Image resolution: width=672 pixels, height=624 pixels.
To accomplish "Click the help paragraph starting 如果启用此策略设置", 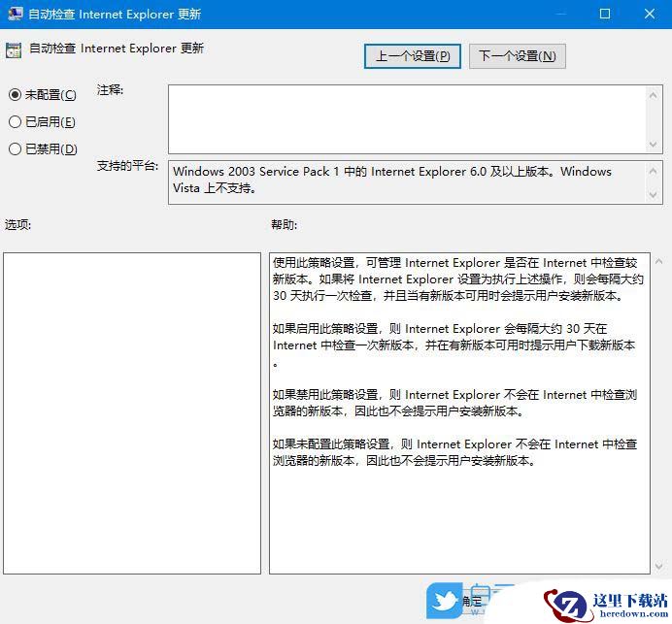I will 454,345.
